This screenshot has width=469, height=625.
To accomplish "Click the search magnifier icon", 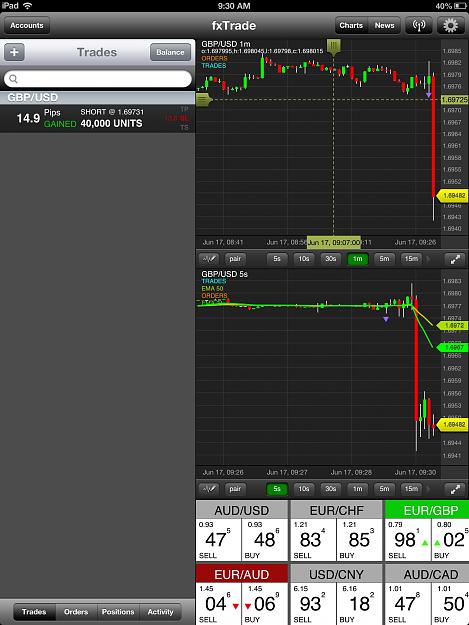I will pyautogui.click(x=13, y=79).
